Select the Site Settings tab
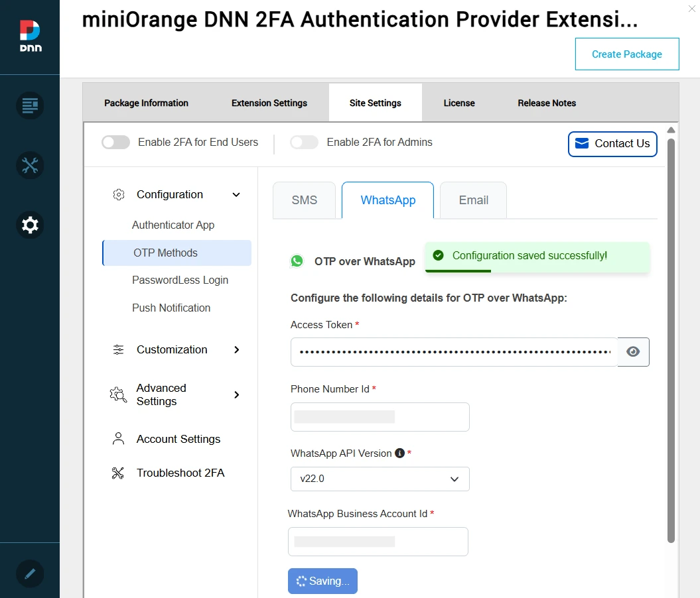Viewport: 700px width, 598px height. 376,103
